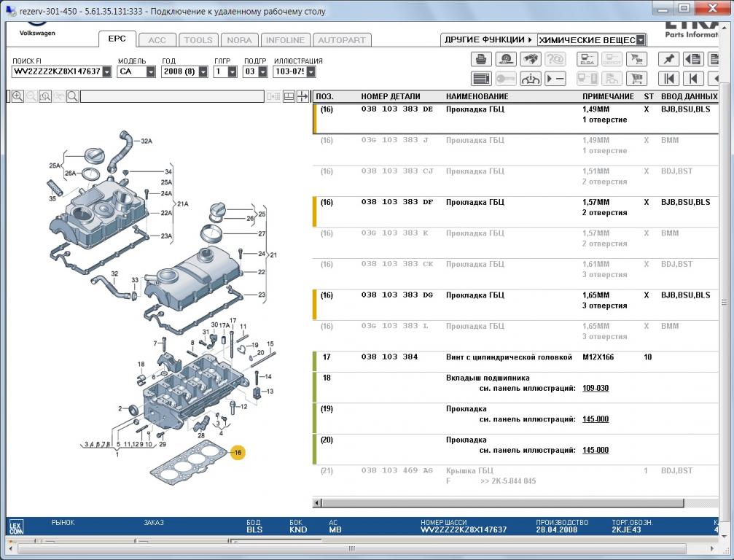The height and width of the screenshot is (560, 734).
Task: Click the LEXCOM logo icon
Action: coord(16,528)
